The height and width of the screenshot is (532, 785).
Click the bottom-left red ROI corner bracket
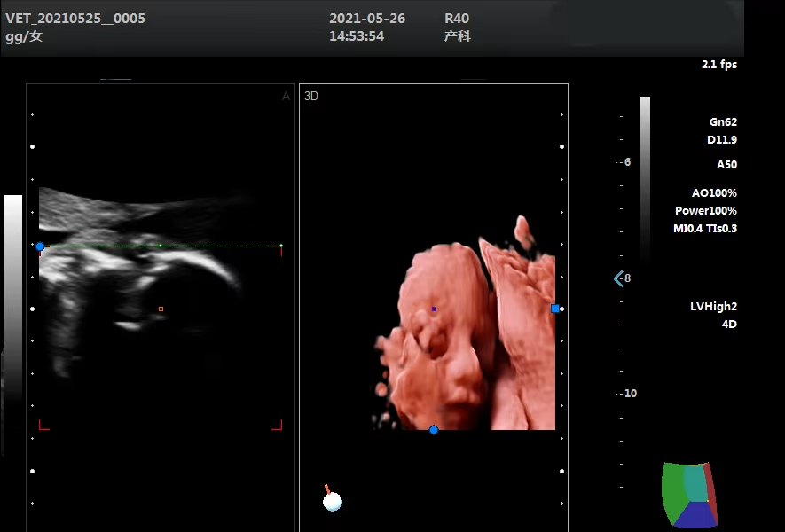click(43, 426)
